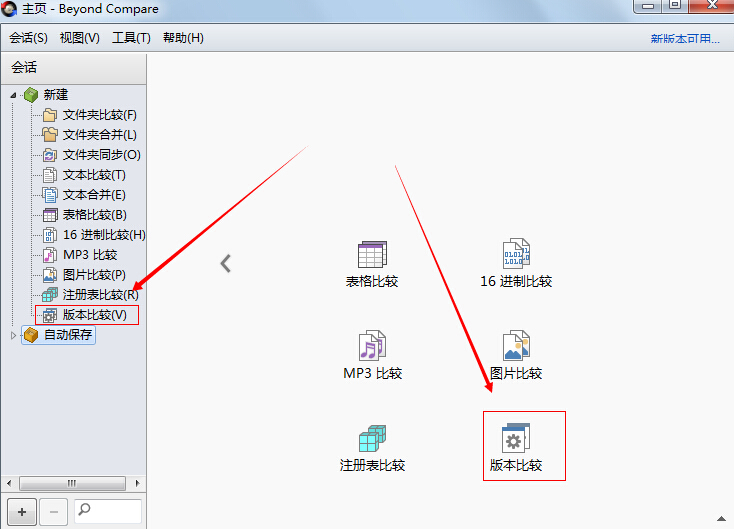The height and width of the screenshot is (529, 734).
Task: Select the 新建 root label
Action: point(56,95)
